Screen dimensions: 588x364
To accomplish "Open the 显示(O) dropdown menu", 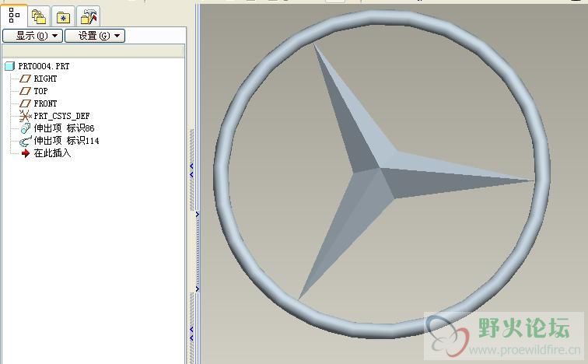I will [33, 36].
